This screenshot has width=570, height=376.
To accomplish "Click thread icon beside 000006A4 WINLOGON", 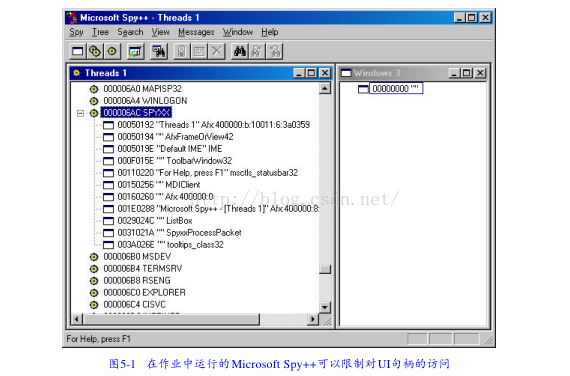I will 94,101.
